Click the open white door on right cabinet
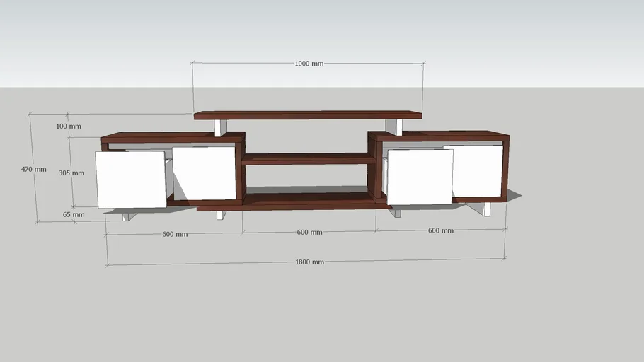This screenshot has width=644, height=362. (x=420, y=177)
